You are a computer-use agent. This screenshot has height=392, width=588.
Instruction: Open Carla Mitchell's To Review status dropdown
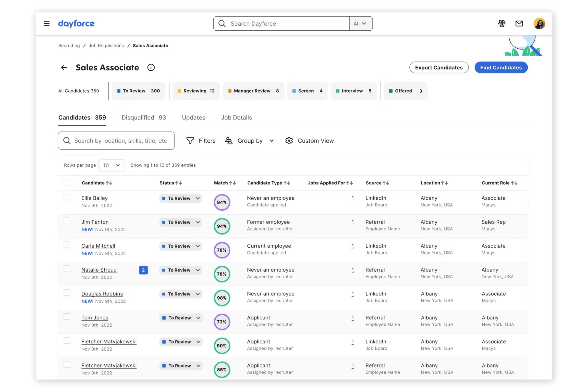[181, 246]
